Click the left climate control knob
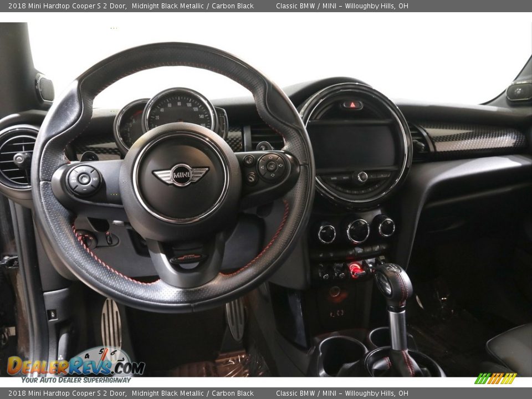This screenshot has width=532, height=399. [x=326, y=233]
